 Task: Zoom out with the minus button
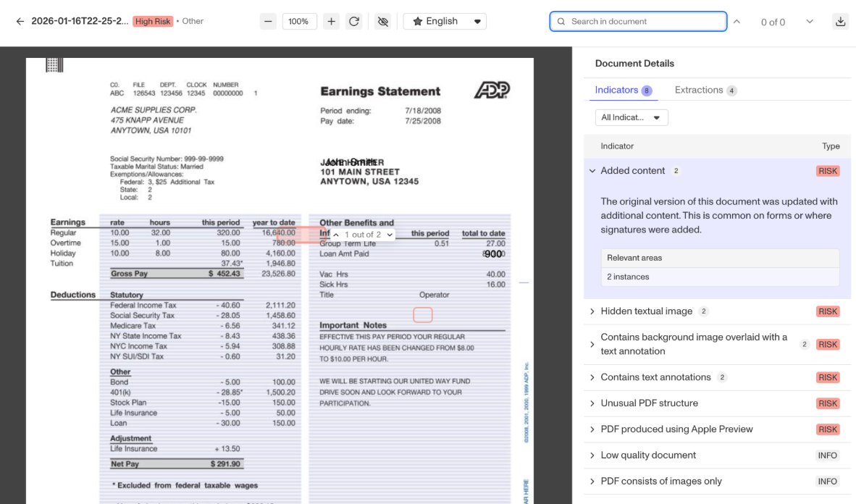coord(268,21)
